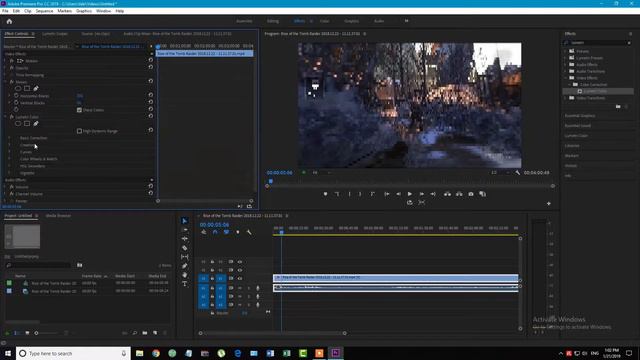The image size is (640, 360).
Task: Play the sequence in the Program monitor
Action: click(x=409, y=194)
